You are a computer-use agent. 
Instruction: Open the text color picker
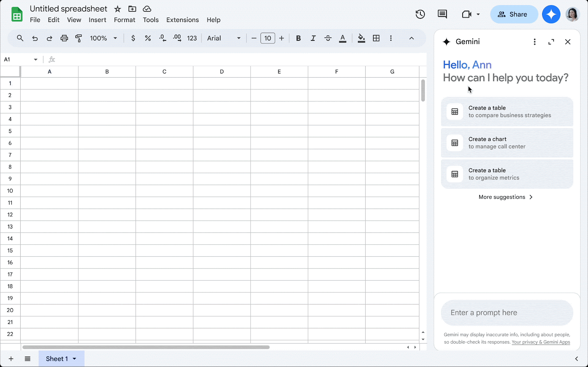click(x=343, y=38)
